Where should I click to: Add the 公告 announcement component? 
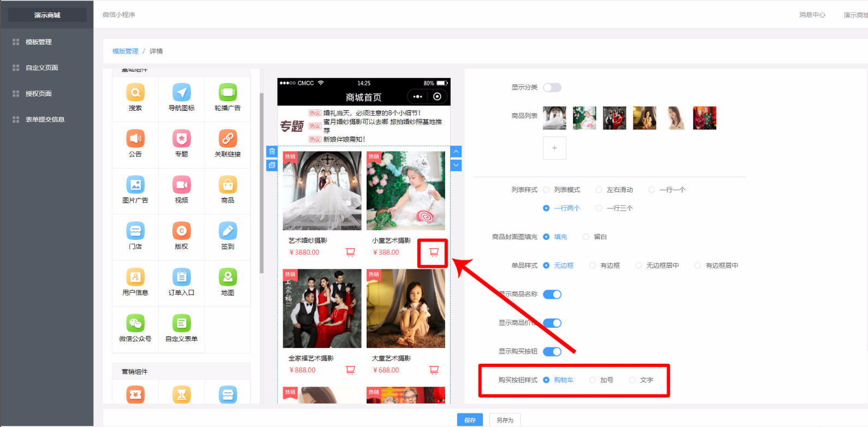click(x=135, y=145)
